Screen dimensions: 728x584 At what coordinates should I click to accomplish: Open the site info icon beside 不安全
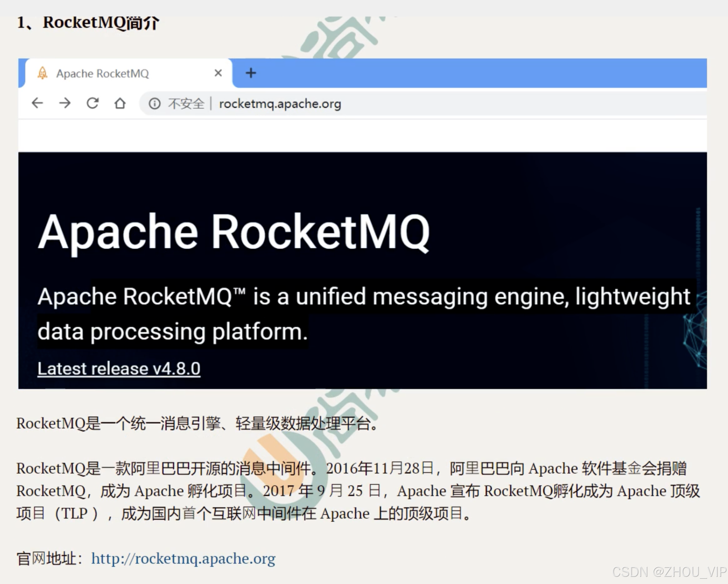coord(155,103)
